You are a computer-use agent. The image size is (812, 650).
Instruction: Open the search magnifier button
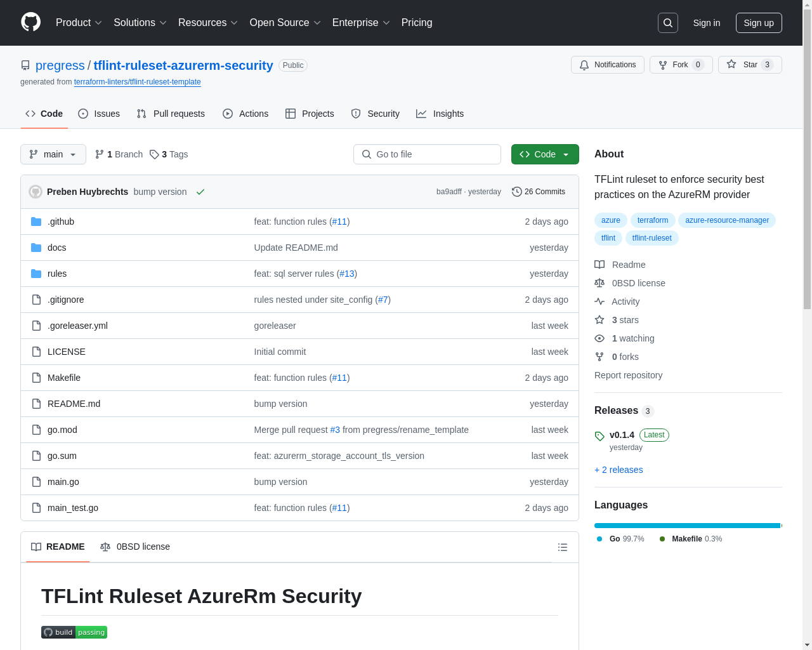click(668, 23)
